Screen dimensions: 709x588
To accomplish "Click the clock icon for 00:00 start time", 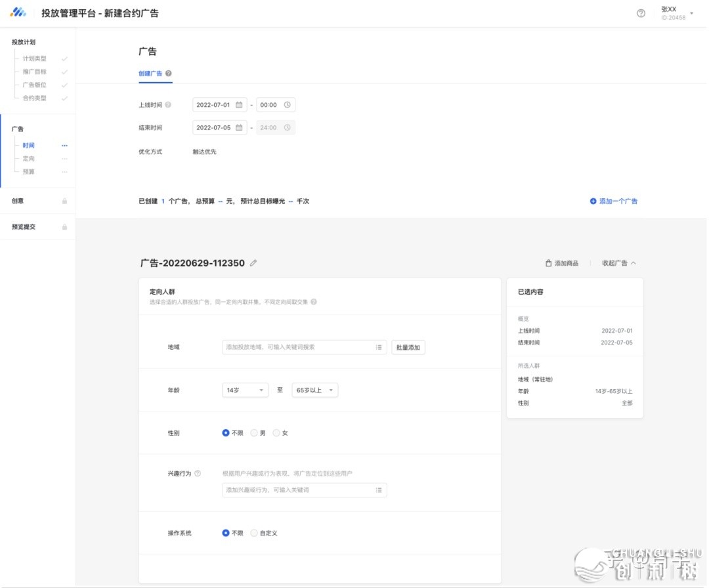I will (287, 105).
